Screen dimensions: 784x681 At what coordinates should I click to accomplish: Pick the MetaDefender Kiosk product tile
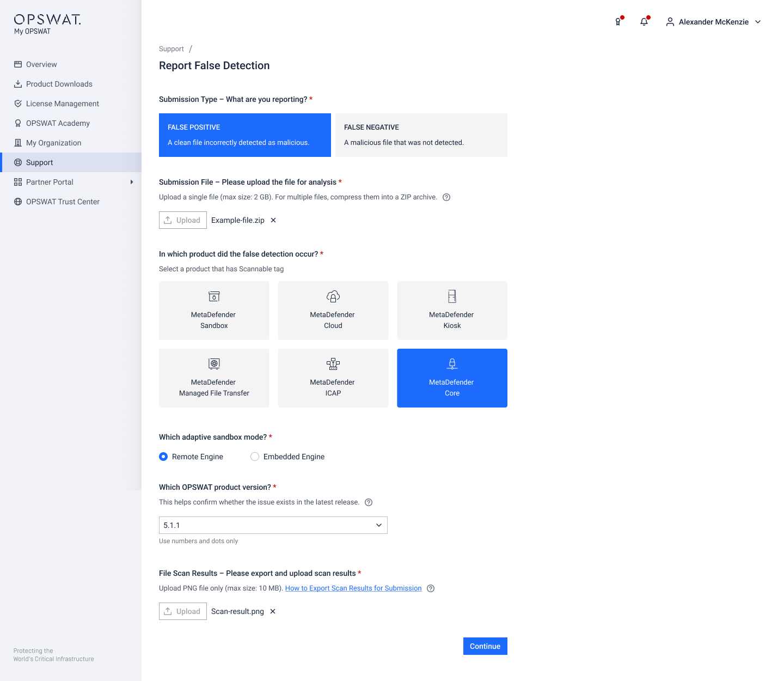click(452, 311)
